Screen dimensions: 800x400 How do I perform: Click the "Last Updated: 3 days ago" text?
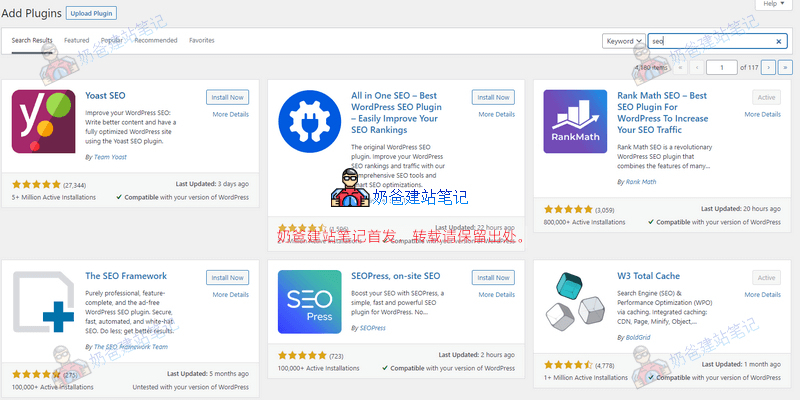(212, 184)
